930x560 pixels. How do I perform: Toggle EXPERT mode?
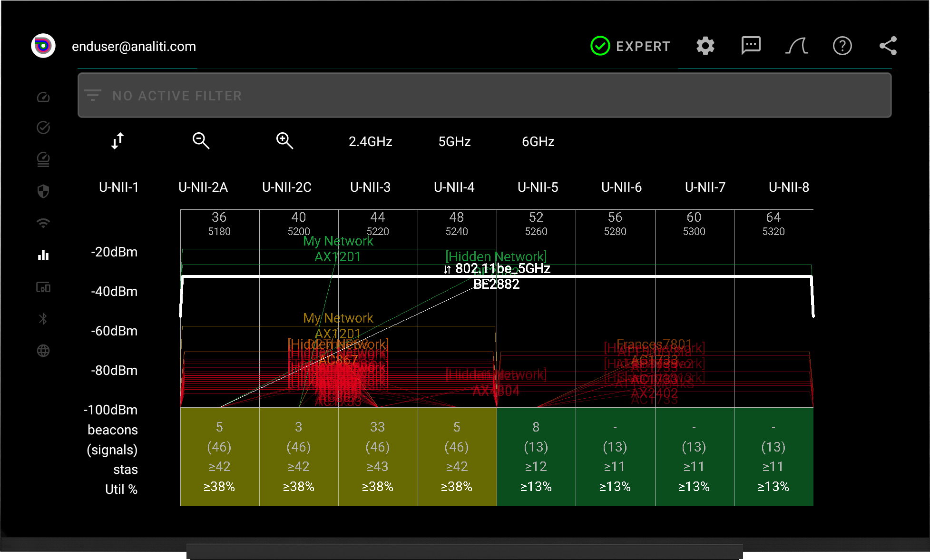630,46
